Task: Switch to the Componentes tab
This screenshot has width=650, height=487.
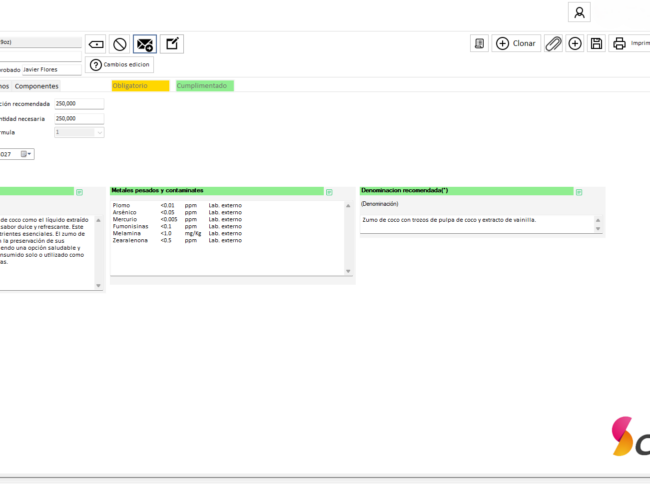Action: (x=36, y=86)
